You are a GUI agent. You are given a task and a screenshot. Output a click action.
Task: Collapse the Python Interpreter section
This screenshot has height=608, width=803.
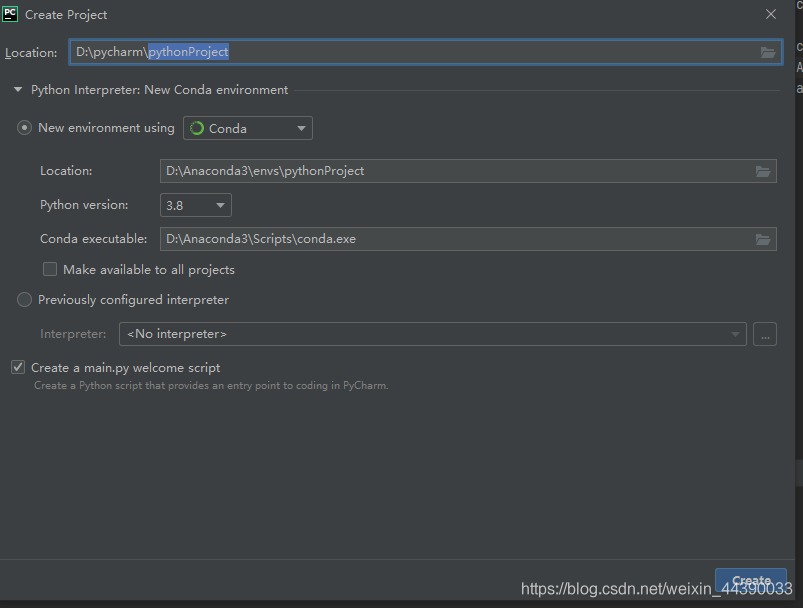(x=18, y=90)
